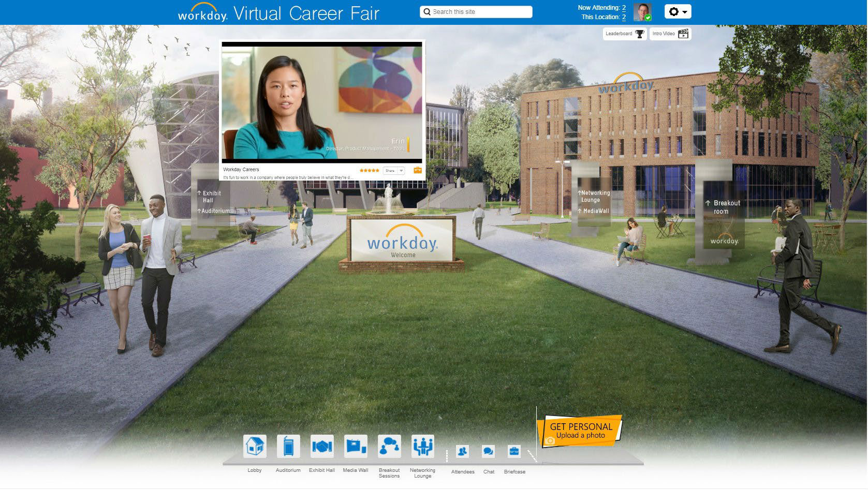This screenshot has height=490, width=868.
Task: Rate the video with five stars
Action: pos(370,170)
